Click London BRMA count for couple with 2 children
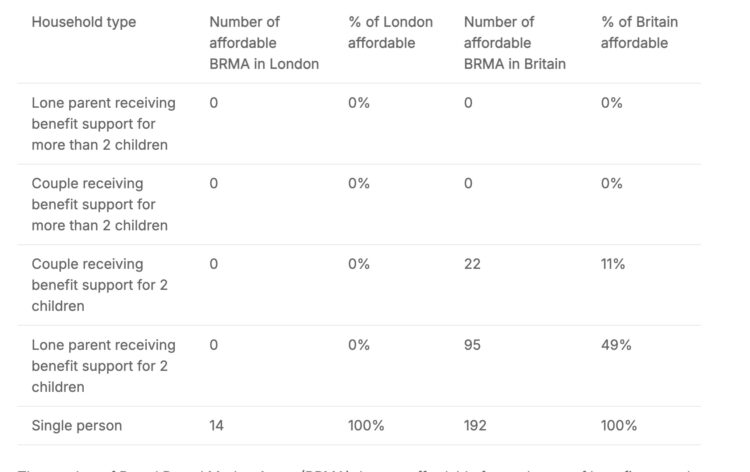The height and width of the screenshot is (472, 750). [214, 264]
